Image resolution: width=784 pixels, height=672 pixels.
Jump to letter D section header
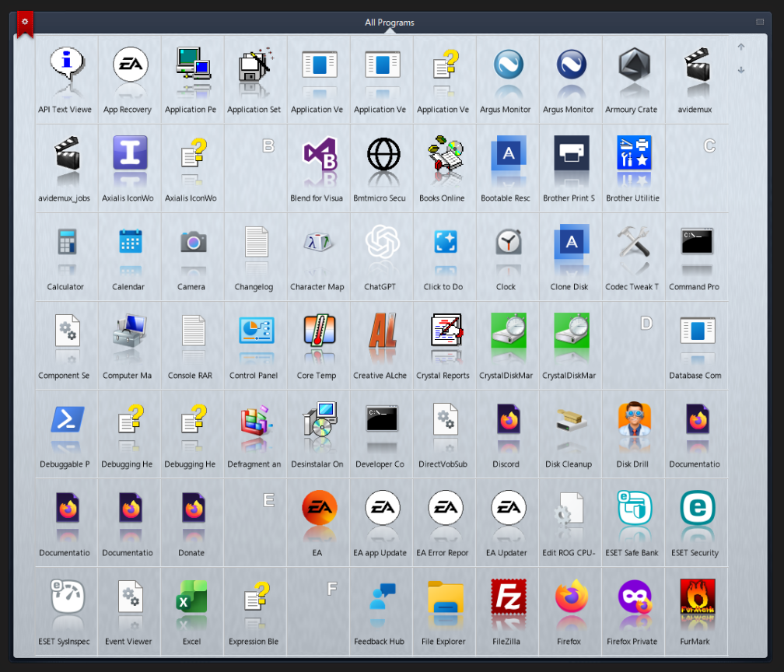pos(646,323)
